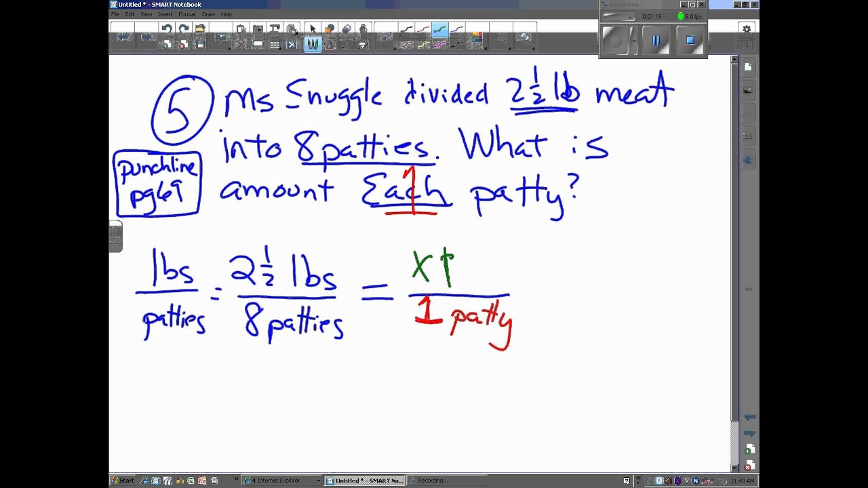Choose the Select arrow pointer tool

tap(313, 28)
